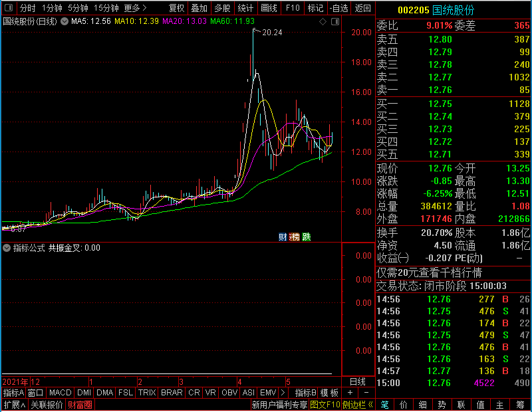
Task: Expand the 国统股份(日线) moving average dropdown
Action: [64, 21]
